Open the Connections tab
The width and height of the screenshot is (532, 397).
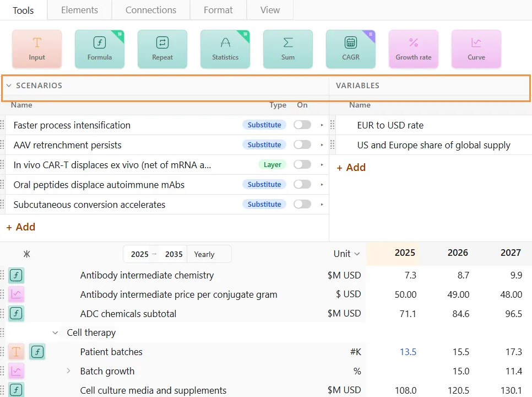(x=151, y=10)
